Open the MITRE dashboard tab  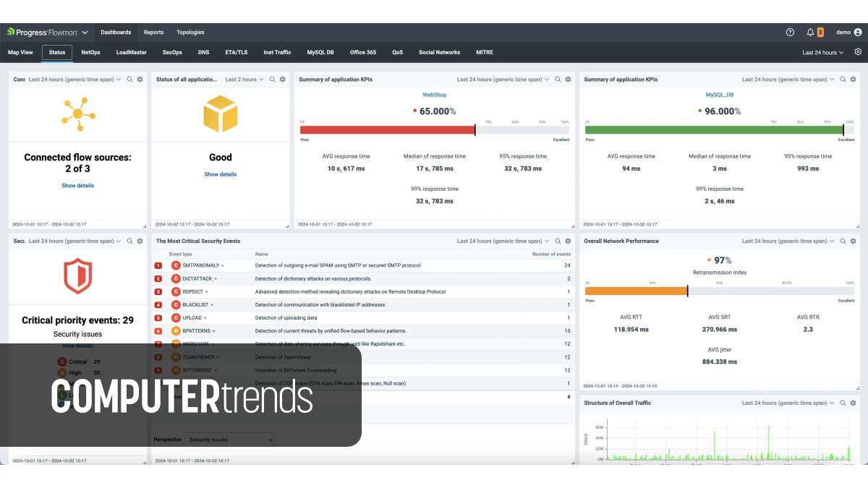tap(485, 52)
